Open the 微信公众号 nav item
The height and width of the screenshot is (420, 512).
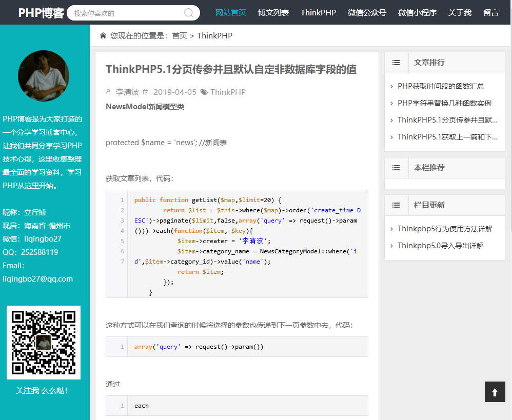pyautogui.click(x=367, y=13)
